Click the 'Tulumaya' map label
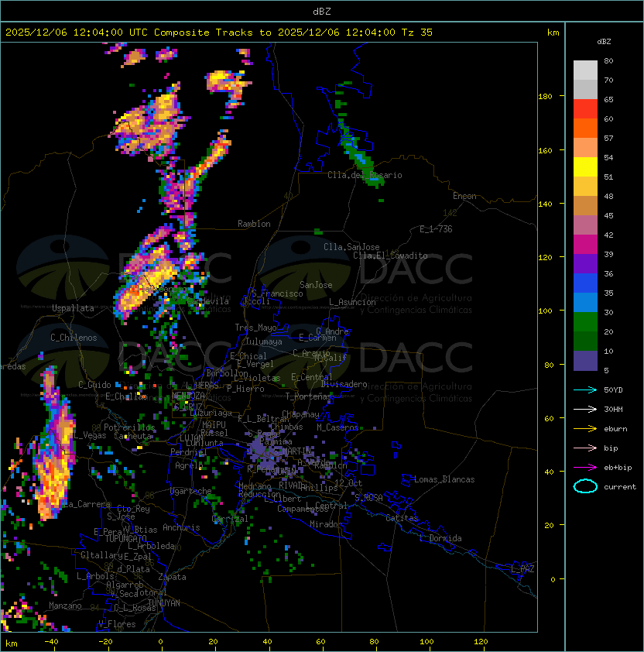The width and height of the screenshot is (644, 652). point(264,341)
